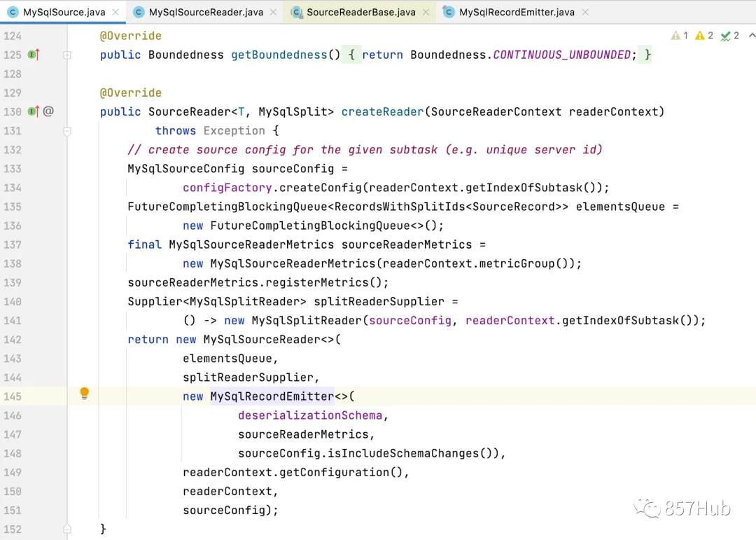Close the MySqlRecordEmitter.java tab
The height and width of the screenshot is (540, 756).
pos(585,12)
